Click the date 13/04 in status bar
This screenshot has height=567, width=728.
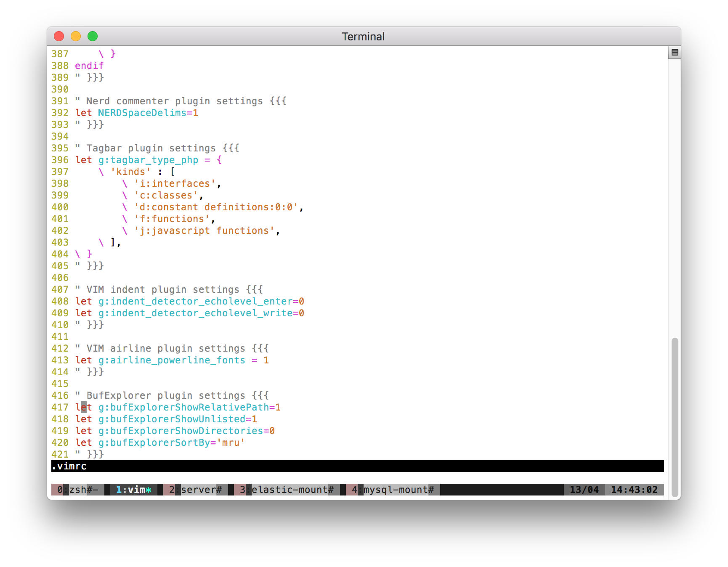[x=584, y=490]
